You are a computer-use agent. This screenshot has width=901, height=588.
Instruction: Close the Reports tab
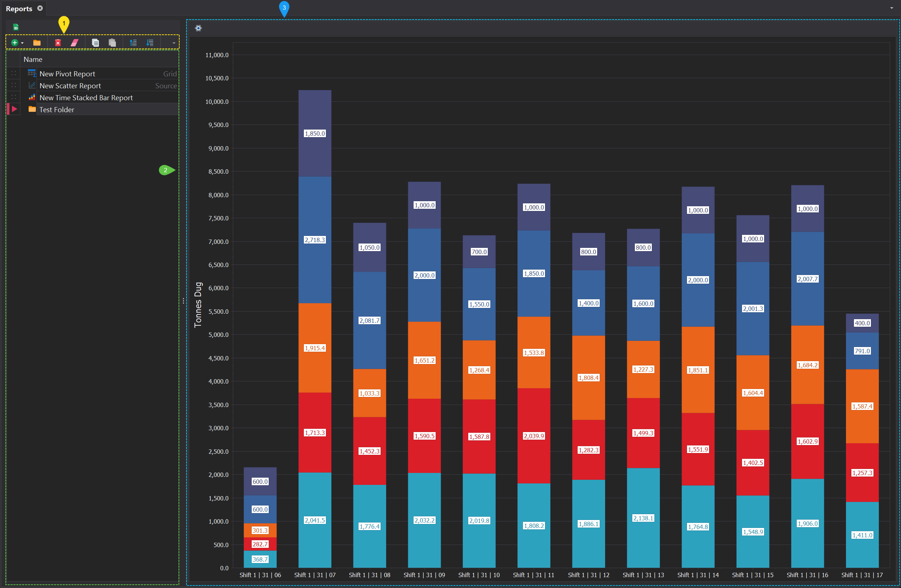point(40,8)
